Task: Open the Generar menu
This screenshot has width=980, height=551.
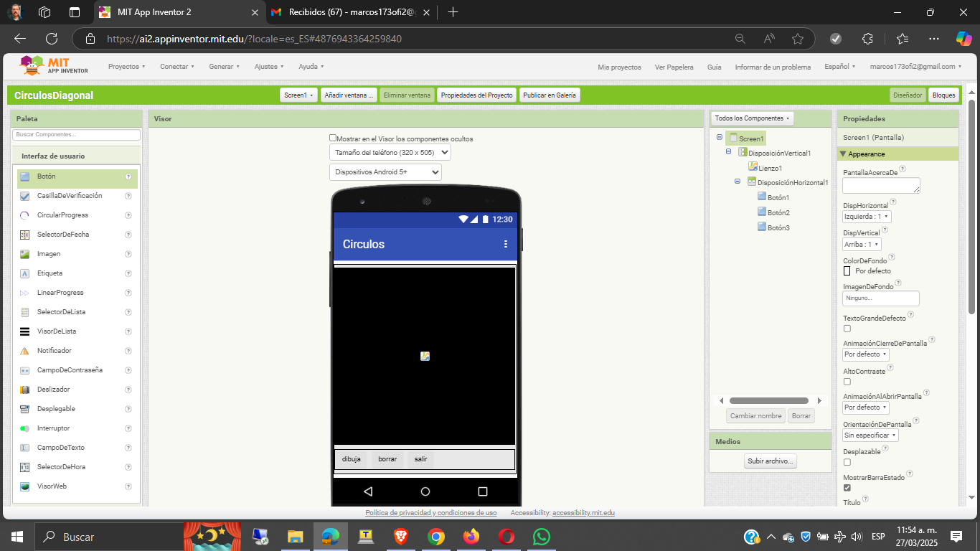Action: [225, 67]
